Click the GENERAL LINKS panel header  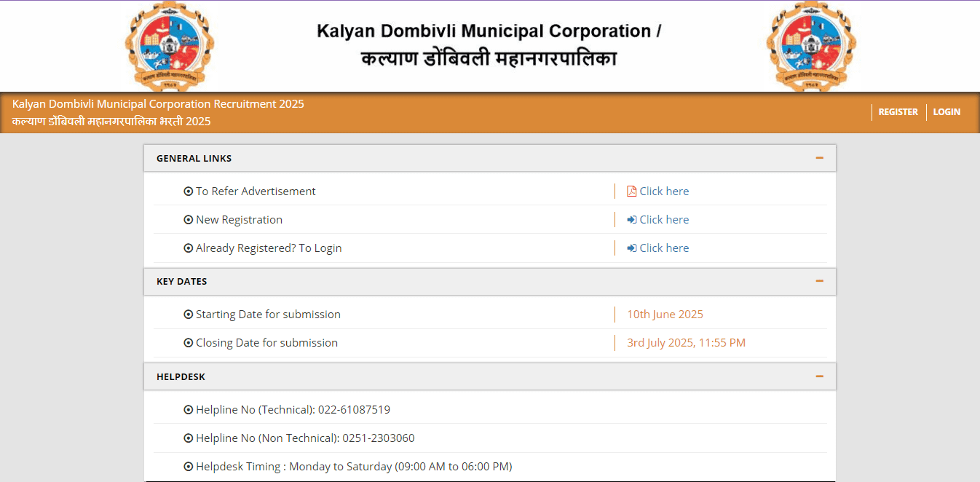194,158
